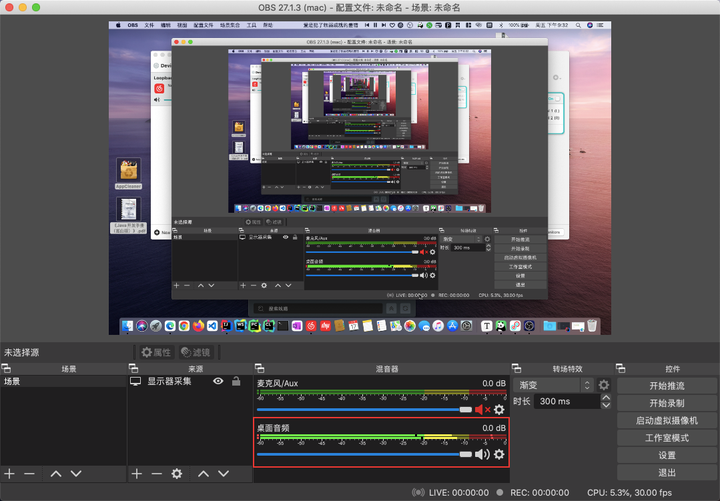Open 滤镜 filters button
Viewport: 720px width, 501px height.
coord(196,352)
